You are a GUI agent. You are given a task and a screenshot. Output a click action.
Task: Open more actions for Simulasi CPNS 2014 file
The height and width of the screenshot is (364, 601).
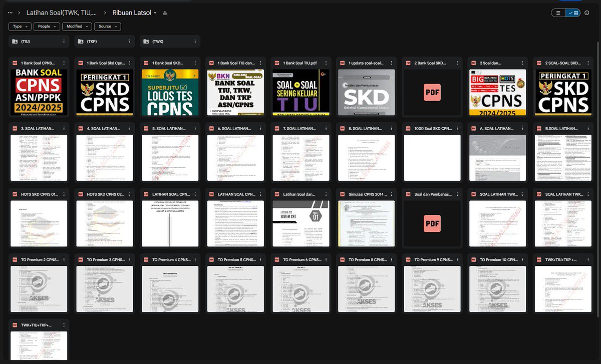click(392, 194)
